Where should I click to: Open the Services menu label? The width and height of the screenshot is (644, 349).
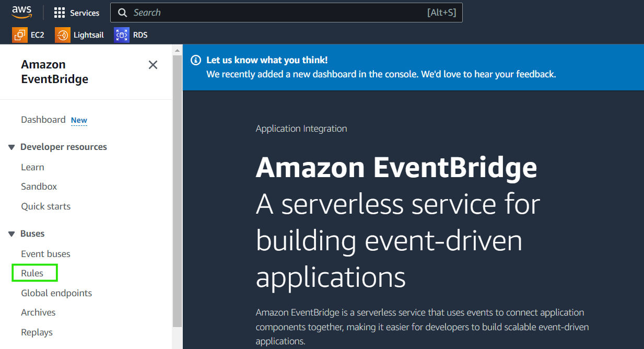[85, 13]
